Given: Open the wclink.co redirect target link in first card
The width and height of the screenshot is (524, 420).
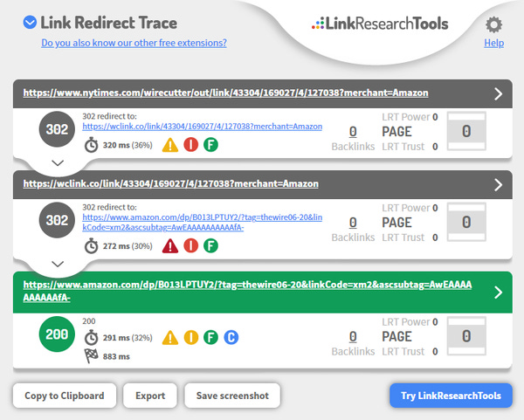Looking at the screenshot, I should 203,127.
